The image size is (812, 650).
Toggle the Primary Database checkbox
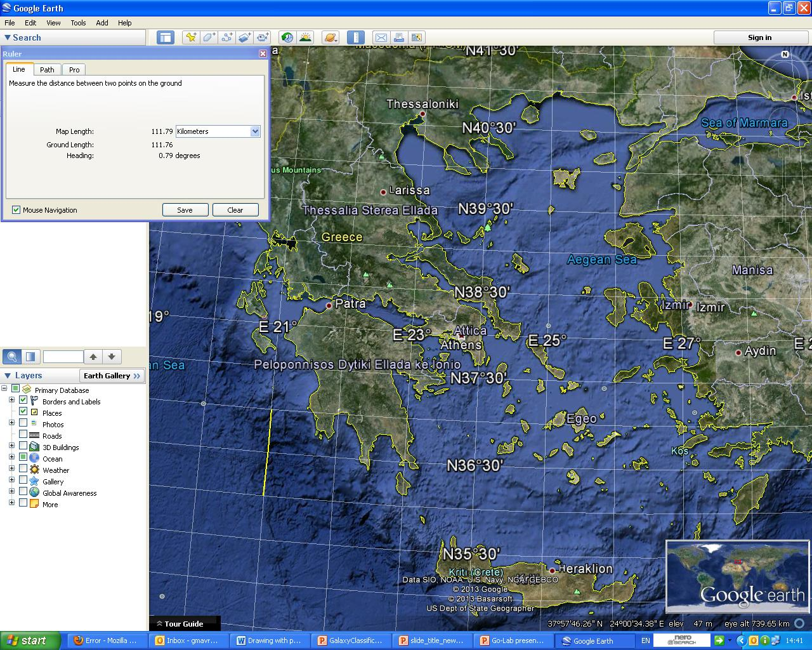16,390
